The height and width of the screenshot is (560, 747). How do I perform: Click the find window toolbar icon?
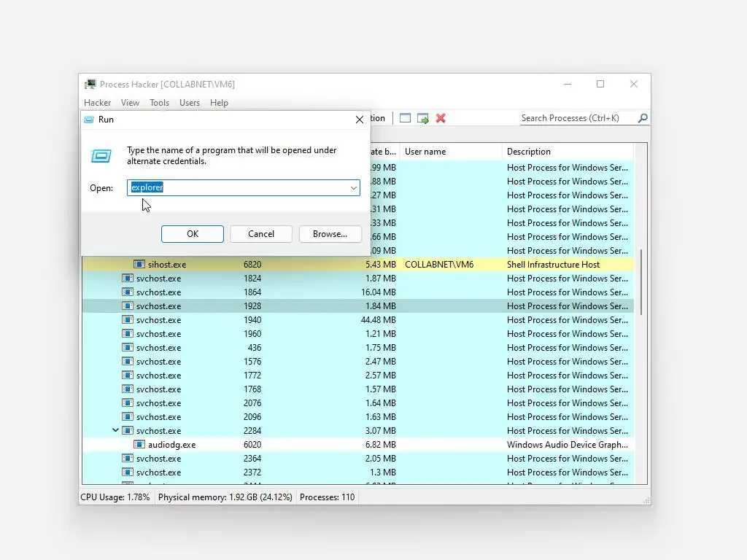(405, 118)
